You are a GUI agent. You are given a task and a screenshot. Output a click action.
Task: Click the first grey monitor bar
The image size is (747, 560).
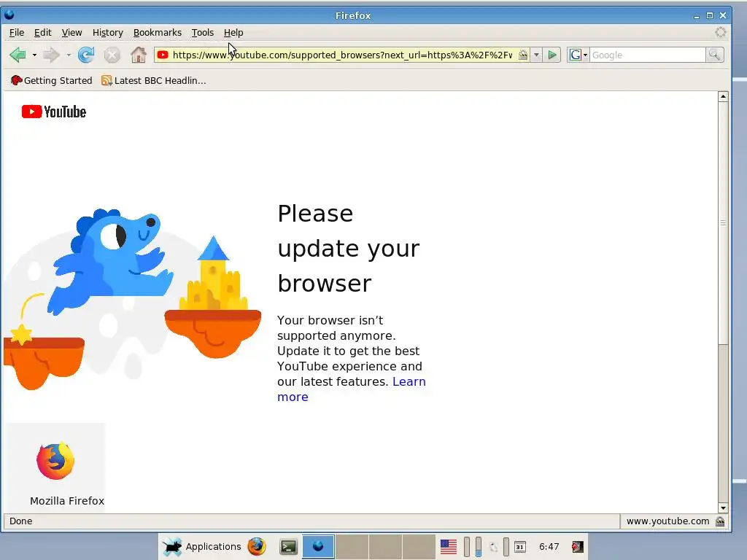point(467,547)
